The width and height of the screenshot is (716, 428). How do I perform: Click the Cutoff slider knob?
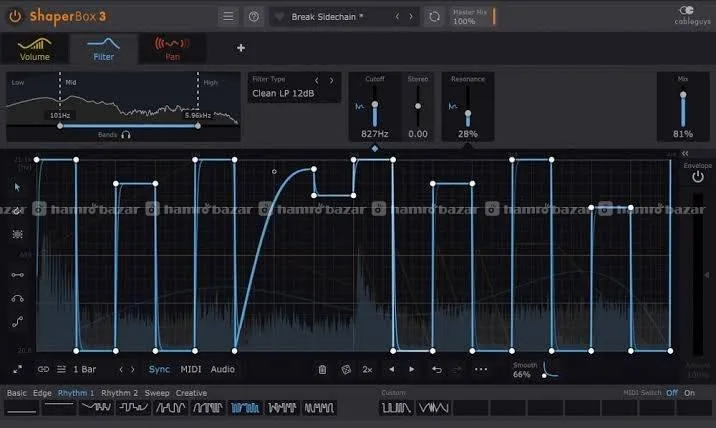(375, 105)
